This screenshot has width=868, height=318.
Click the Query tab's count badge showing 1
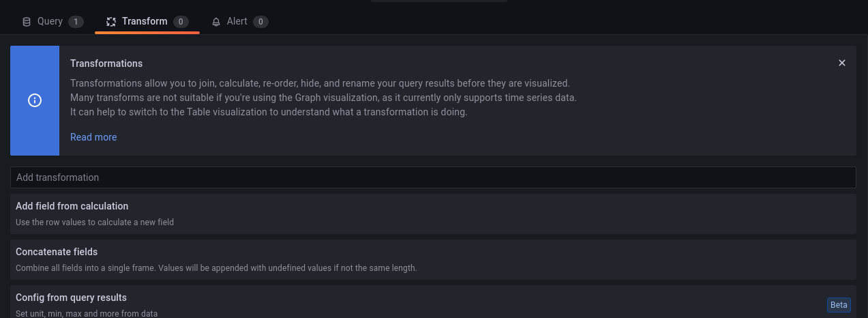(76, 22)
